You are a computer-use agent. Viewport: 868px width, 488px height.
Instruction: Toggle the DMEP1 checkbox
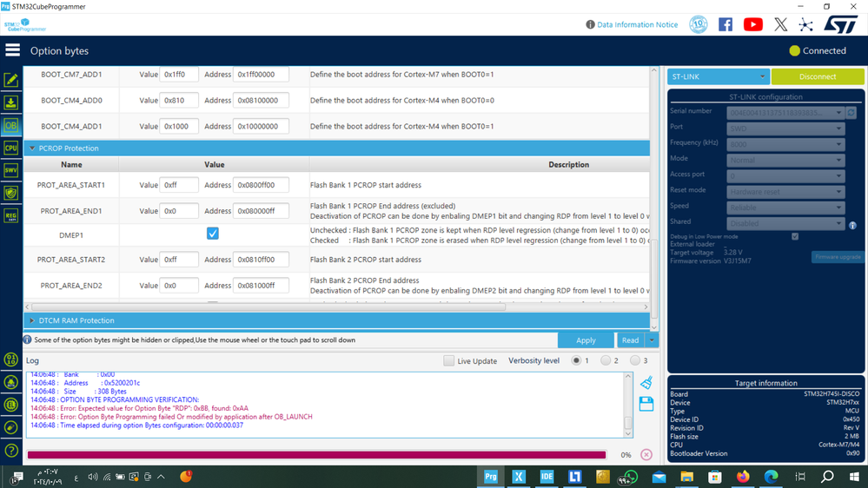coord(213,234)
